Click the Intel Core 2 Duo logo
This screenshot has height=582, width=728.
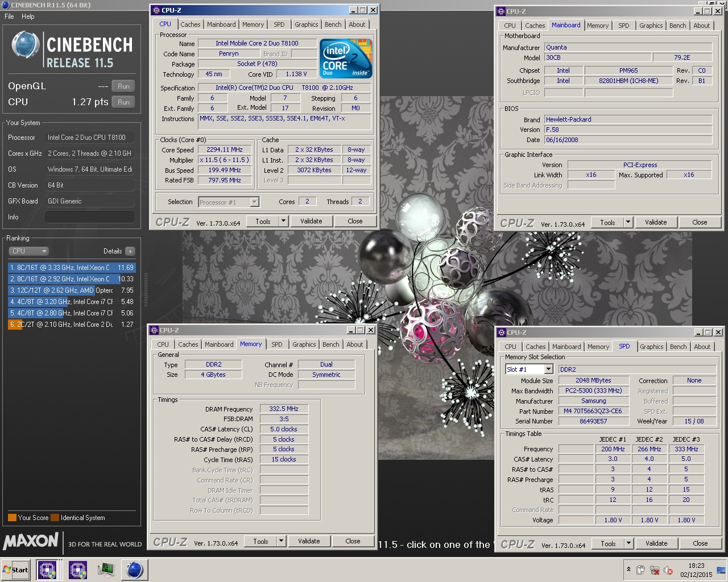coord(346,58)
